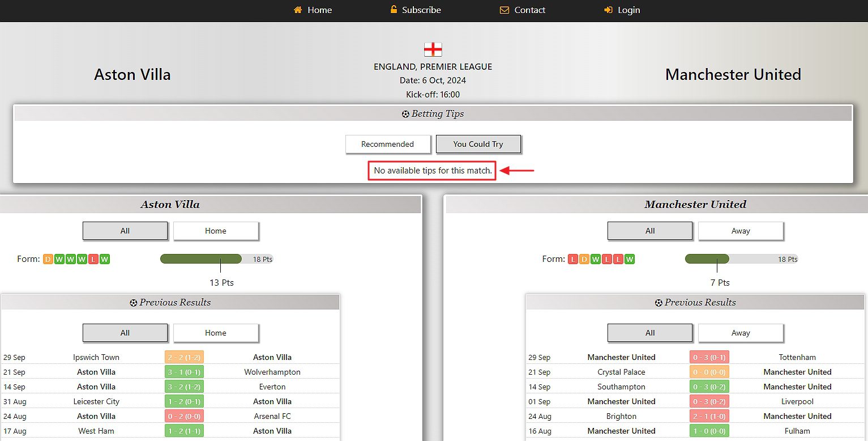Select Away filter under Manchester United form

point(741,231)
